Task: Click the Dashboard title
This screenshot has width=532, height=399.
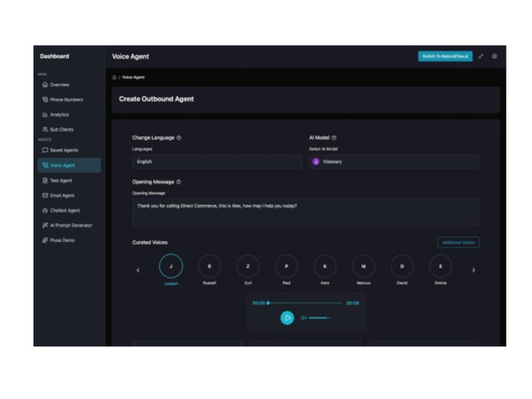Action: (55, 56)
